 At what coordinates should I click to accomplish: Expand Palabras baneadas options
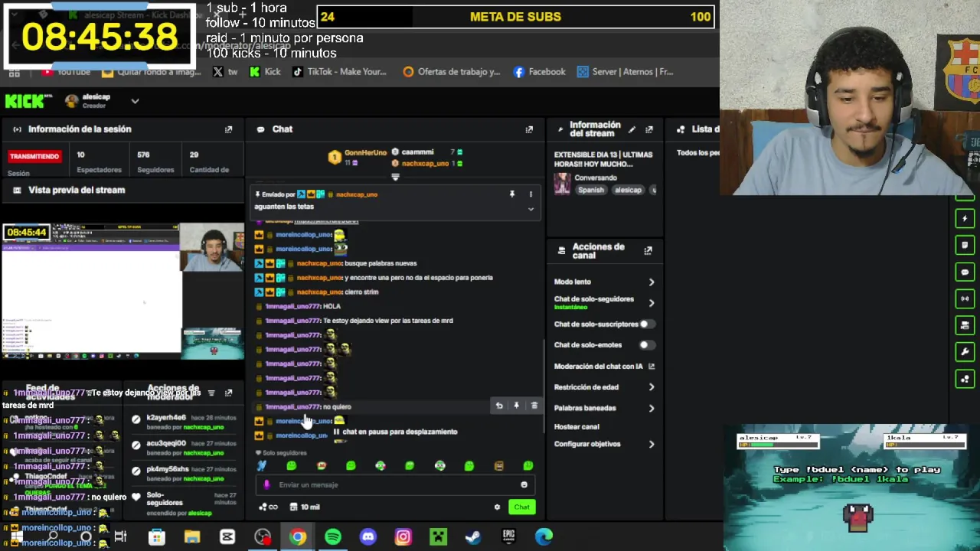pyautogui.click(x=652, y=408)
